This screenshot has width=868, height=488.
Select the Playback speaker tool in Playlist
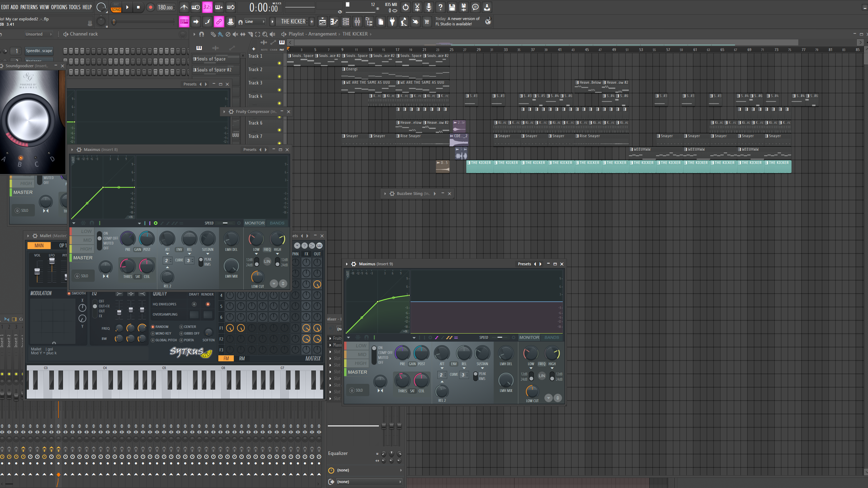tap(272, 34)
